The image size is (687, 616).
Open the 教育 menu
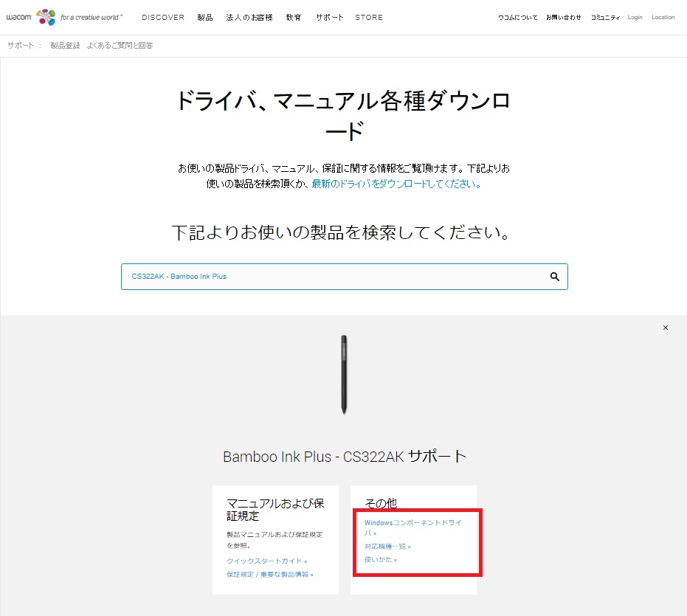tap(294, 18)
